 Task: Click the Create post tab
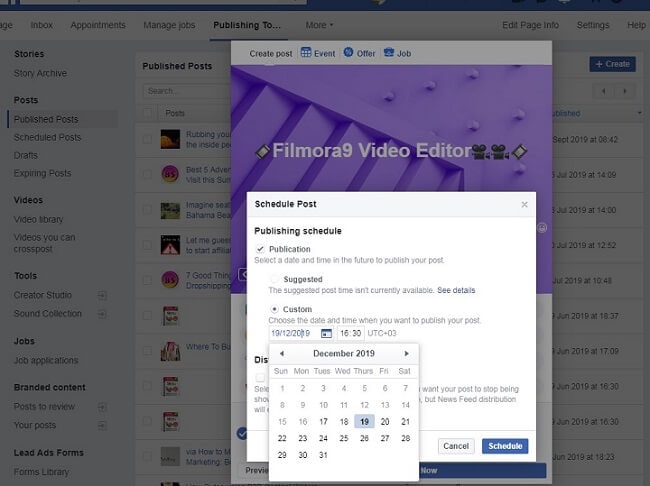click(271, 53)
